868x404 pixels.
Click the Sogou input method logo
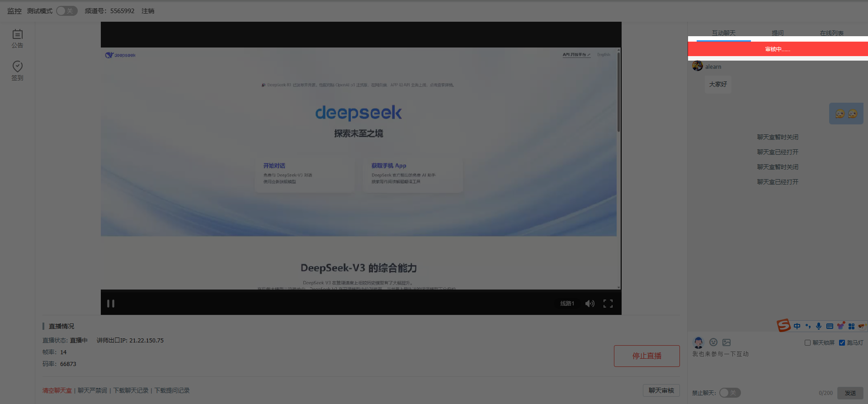coord(783,325)
